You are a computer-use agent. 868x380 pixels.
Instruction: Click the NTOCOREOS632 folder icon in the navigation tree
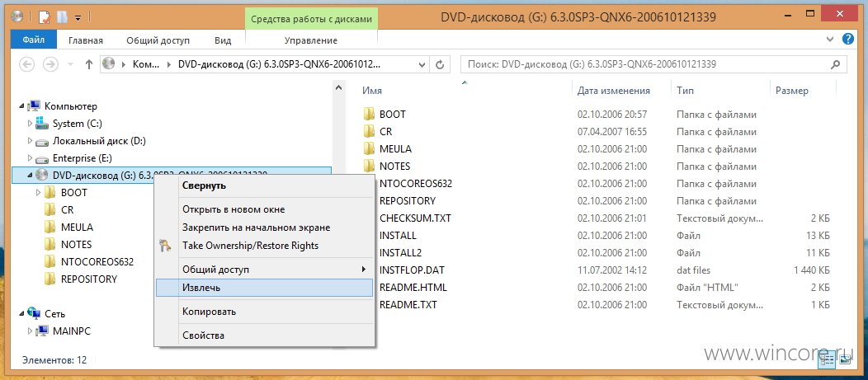(x=50, y=261)
